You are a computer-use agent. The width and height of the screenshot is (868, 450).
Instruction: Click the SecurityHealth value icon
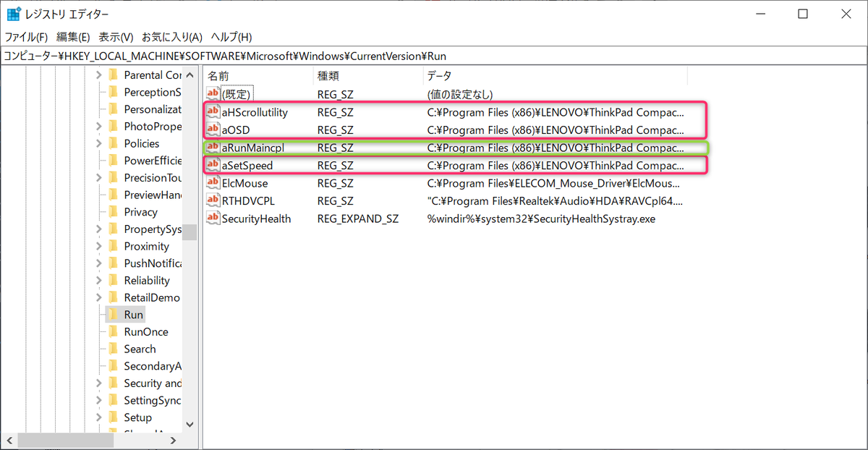213,218
